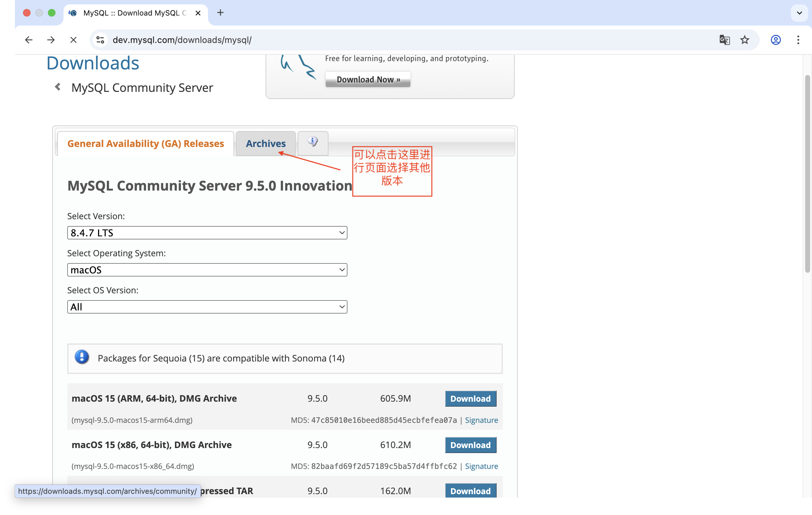Click back chevron beside MySQL Community Server
Screen dimensions: 812x515
click(58, 87)
